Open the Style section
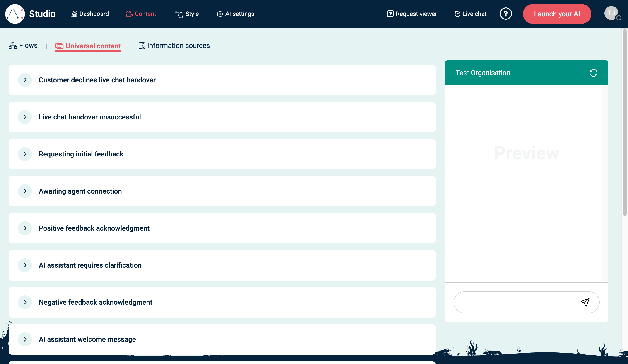This screenshot has height=364, width=628. pos(186,14)
